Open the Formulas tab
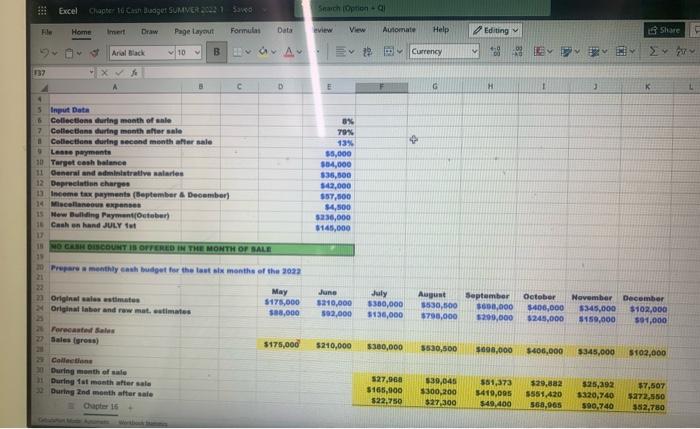Screen dimensions: 700x429 245,30
